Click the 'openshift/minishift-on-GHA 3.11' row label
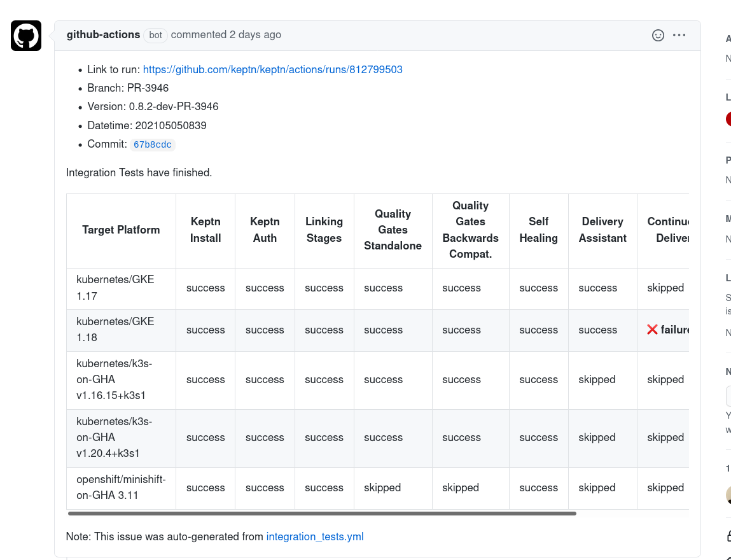The height and width of the screenshot is (560, 731). (122, 487)
